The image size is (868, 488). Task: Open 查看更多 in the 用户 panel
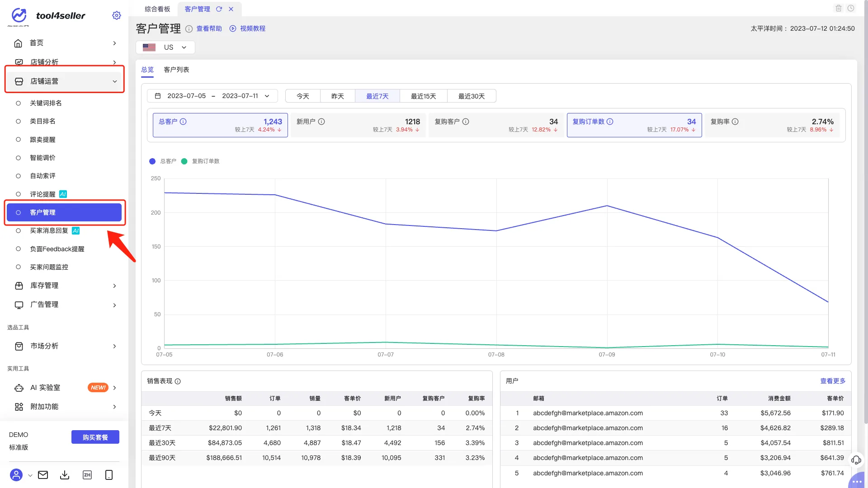[833, 381]
